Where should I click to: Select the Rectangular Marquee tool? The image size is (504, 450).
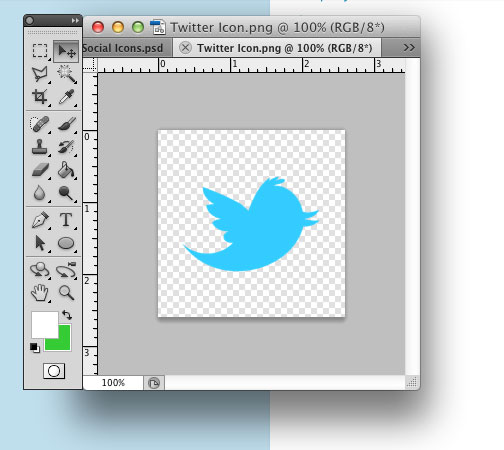coord(40,51)
